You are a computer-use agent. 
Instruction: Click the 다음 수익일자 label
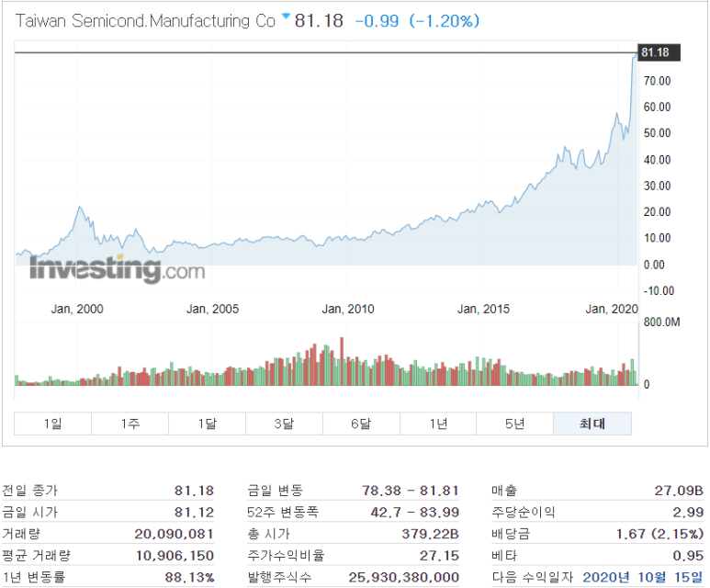coord(533,577)
